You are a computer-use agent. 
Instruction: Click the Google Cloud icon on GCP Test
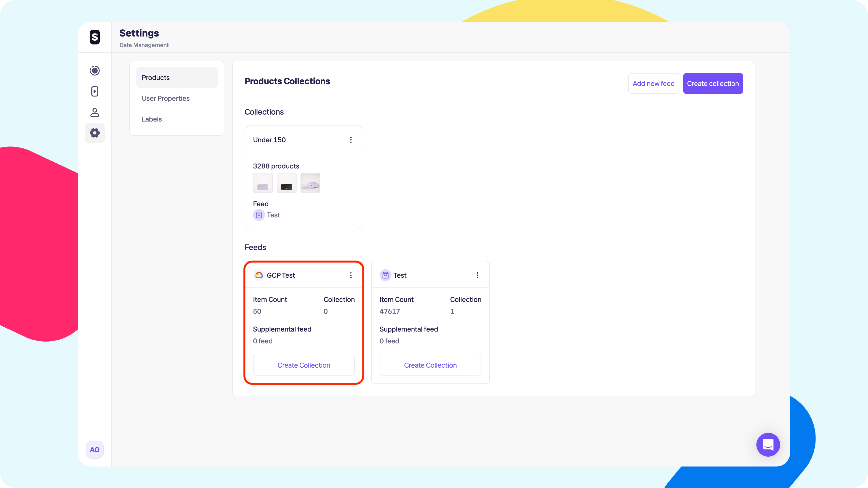tap(259, 275)
